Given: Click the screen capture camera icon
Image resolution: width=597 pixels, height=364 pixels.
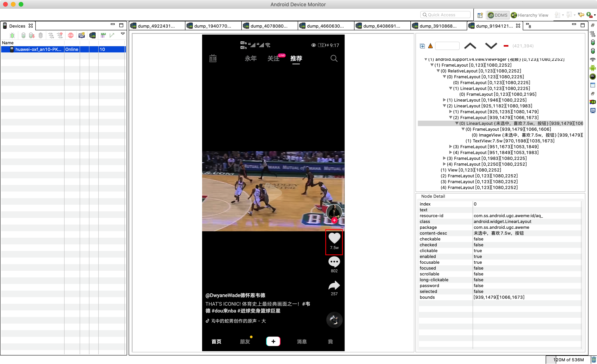Looking at the screenshot, I should point(82,35).
